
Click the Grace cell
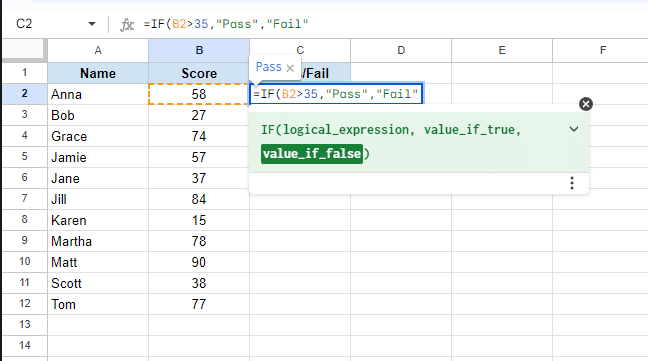[x=98, y=136]
